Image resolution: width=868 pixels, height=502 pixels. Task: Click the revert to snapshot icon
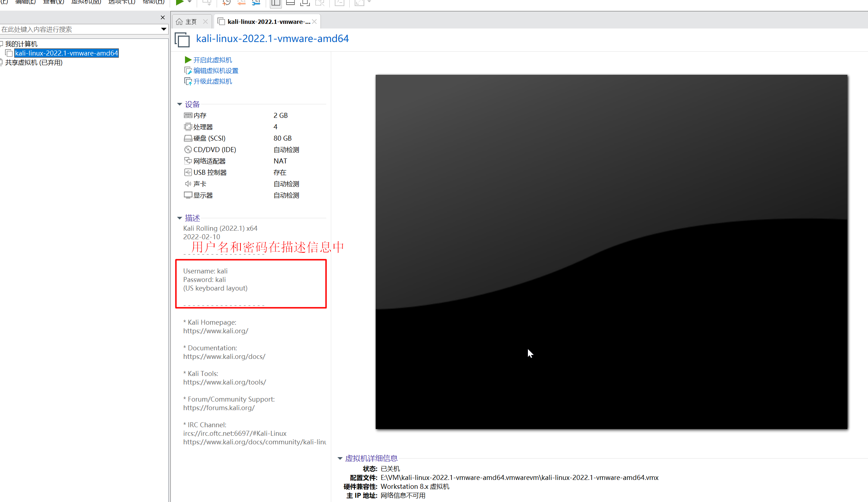[x=241, y=3]
